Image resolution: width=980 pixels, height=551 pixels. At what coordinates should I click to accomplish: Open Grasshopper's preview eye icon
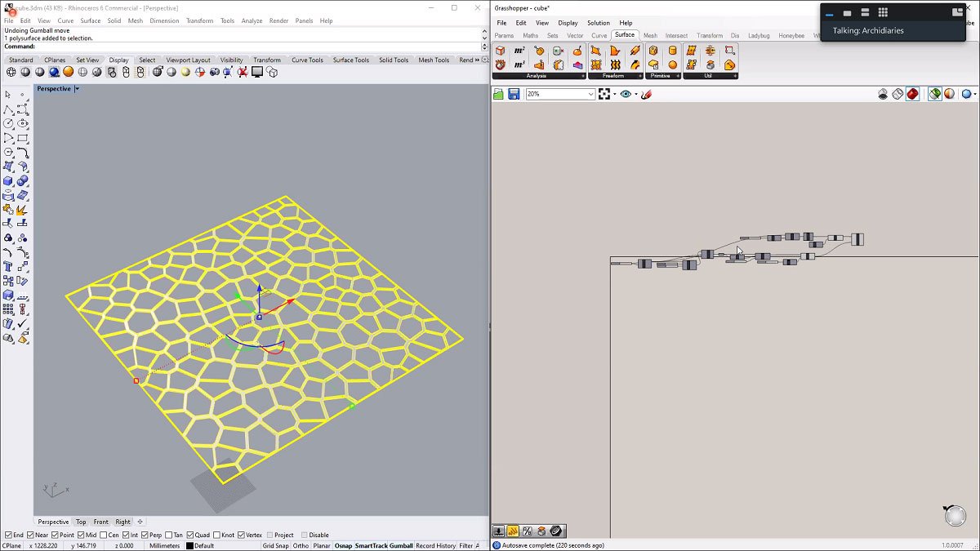click(625, 92)
